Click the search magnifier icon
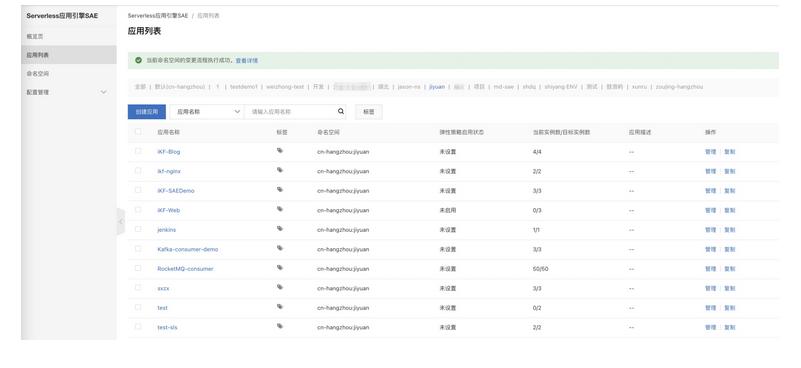801x368 pixels. [341, 111]
